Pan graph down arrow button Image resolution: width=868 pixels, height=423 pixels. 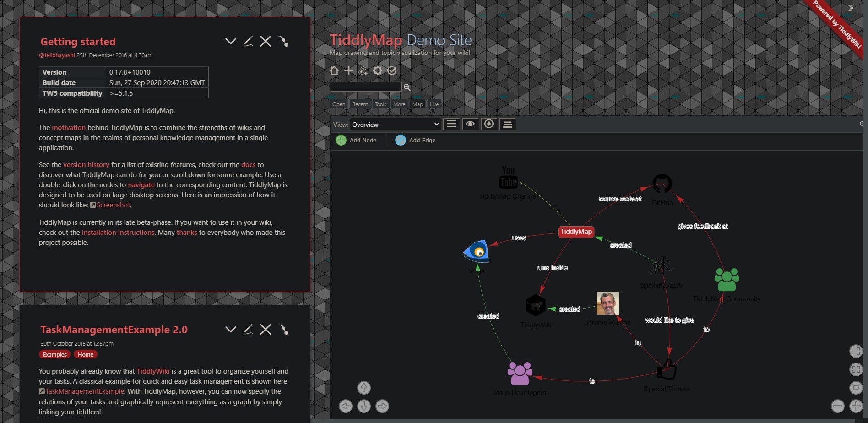click(364, 406)
